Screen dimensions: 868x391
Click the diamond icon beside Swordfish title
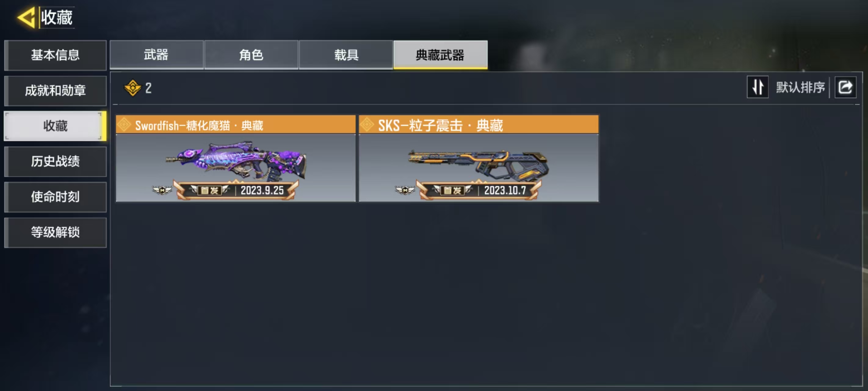pyautogui.click(x=124, y=125)
